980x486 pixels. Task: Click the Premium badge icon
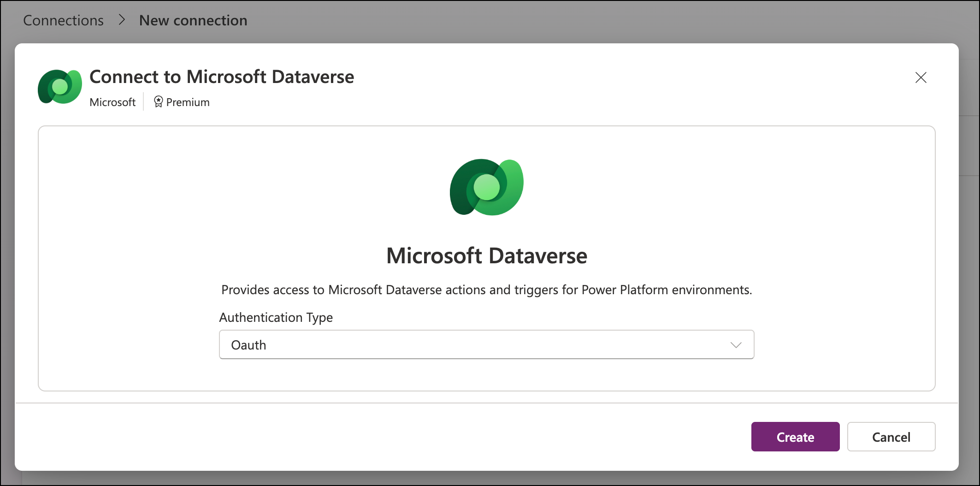pyautogui.click(x=158, y=102)
